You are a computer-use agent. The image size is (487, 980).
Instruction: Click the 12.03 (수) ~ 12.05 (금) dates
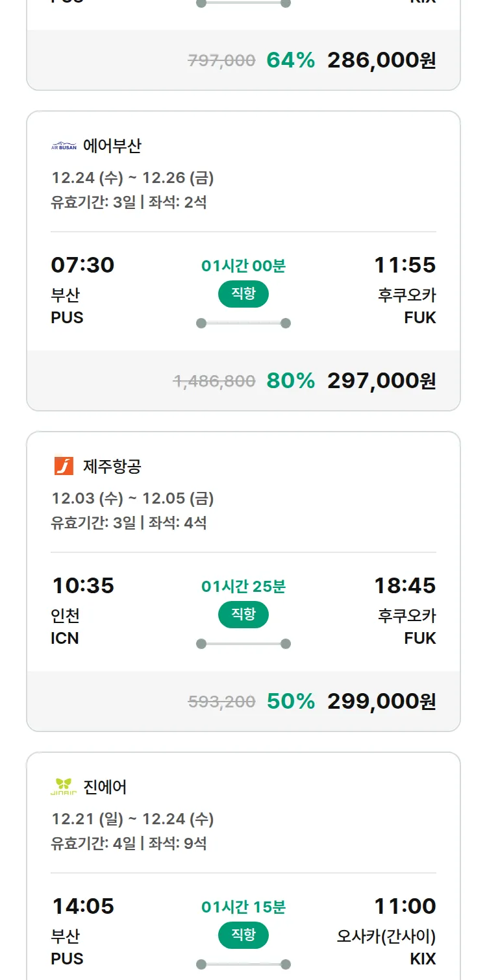click(x=132, y=498)
